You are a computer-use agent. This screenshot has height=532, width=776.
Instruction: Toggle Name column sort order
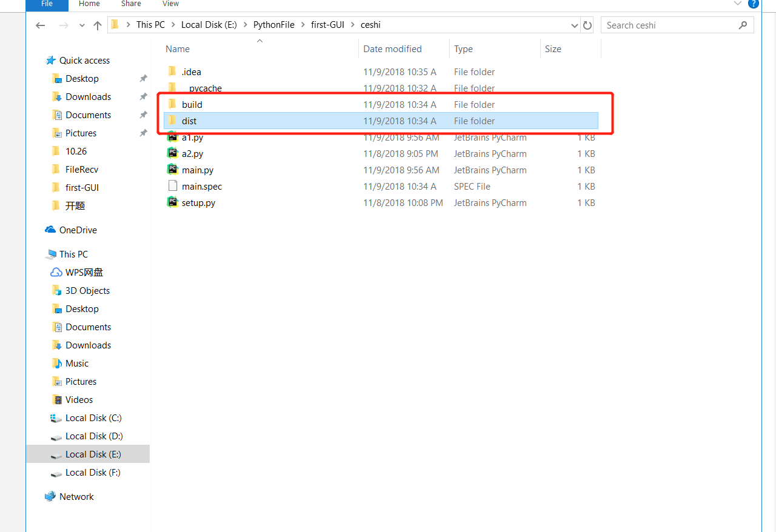point(177,48)
